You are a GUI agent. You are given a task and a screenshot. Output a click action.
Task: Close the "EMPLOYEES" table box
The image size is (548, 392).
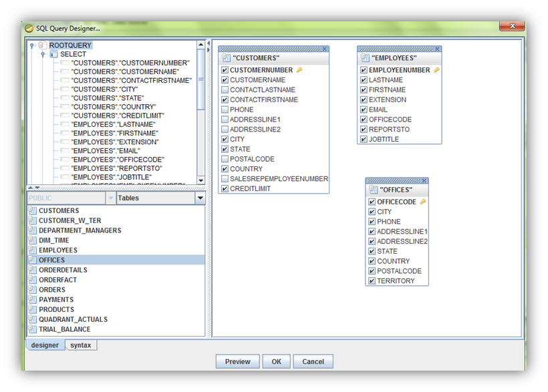pyautogui.click(x=438, y=49)
